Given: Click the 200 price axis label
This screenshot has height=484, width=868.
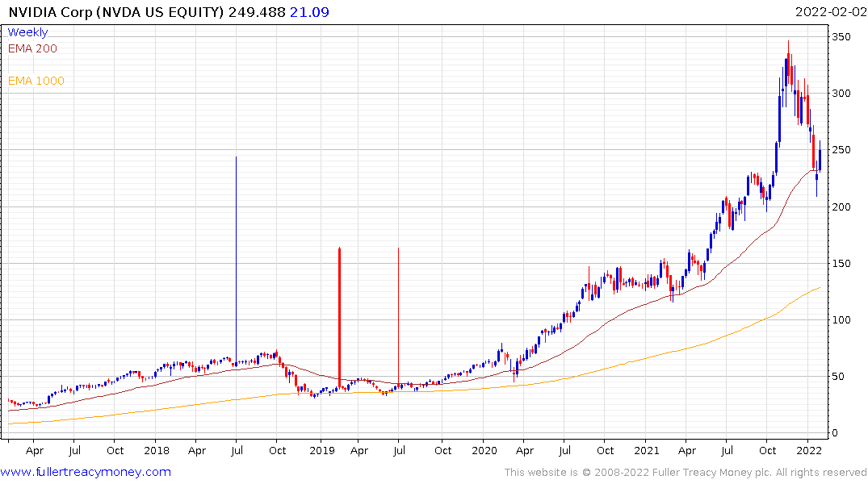Looking at the screenshot, I should click(x=841, y=207).
